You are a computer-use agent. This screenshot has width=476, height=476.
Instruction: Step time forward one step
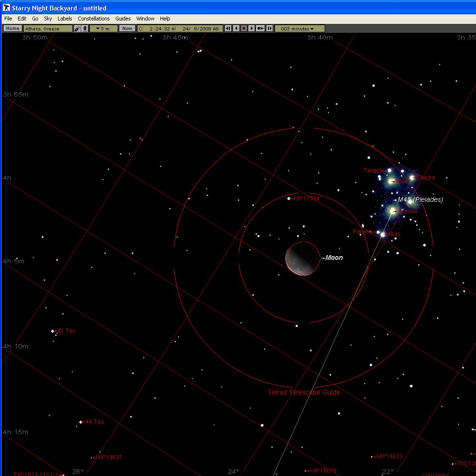pos(269,29)
